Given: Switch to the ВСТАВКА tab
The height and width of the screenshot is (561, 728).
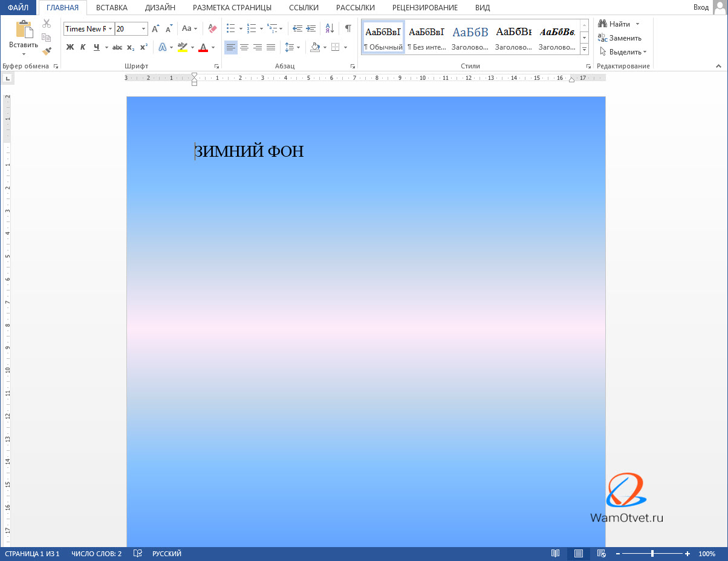Looking at the screenshot, I should point(111,8).
